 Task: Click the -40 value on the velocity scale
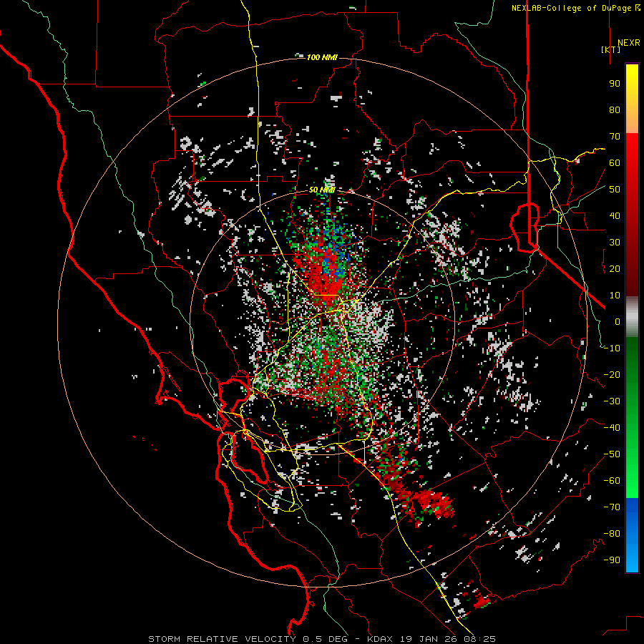[x=612, y=428]
